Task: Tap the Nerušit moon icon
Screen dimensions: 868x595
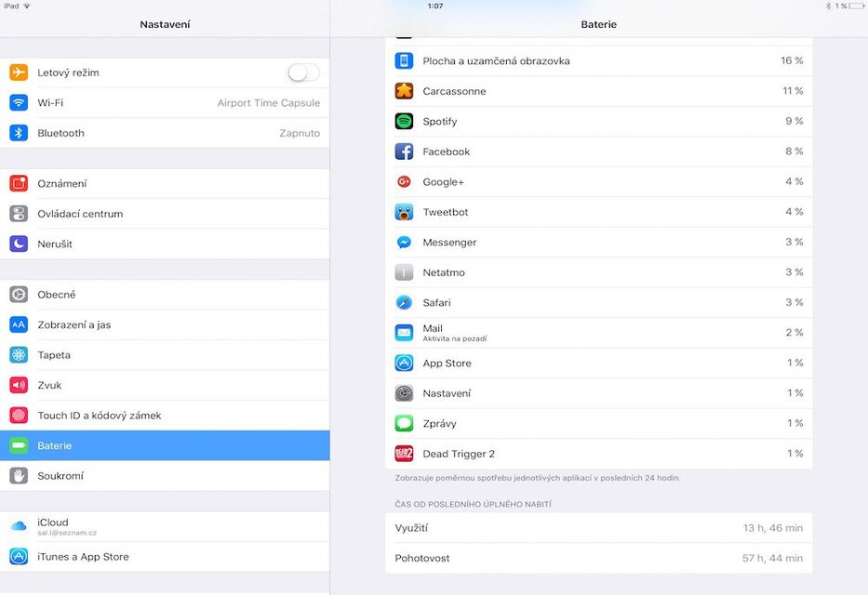Action: (18, 244)
